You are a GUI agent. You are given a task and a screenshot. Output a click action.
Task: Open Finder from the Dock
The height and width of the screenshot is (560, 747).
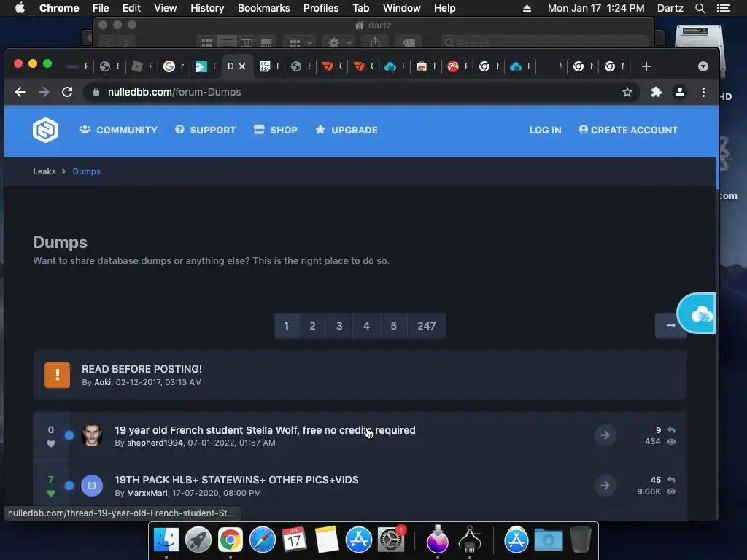(x=166, y=540)
